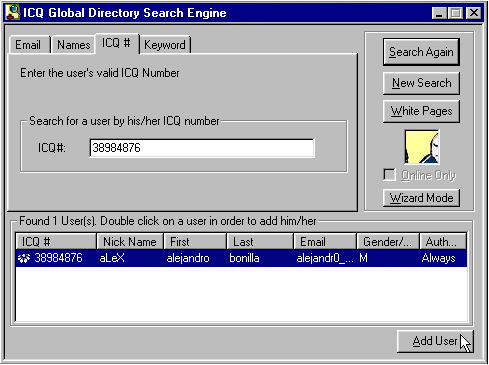Click result ICQ number 38984876 in list
The width and height of the screenshot is (489, 365).
click(x=58, y=258)
